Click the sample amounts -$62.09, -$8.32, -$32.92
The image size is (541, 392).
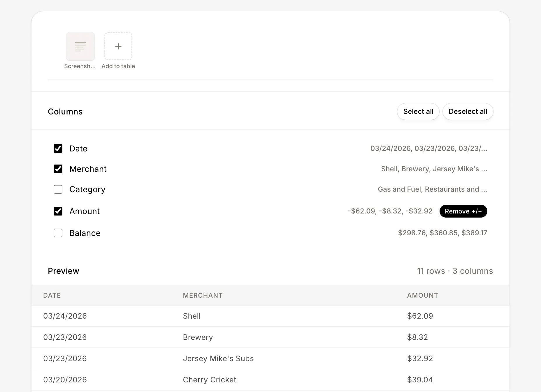pyautogui.click(x=390, y=211)
